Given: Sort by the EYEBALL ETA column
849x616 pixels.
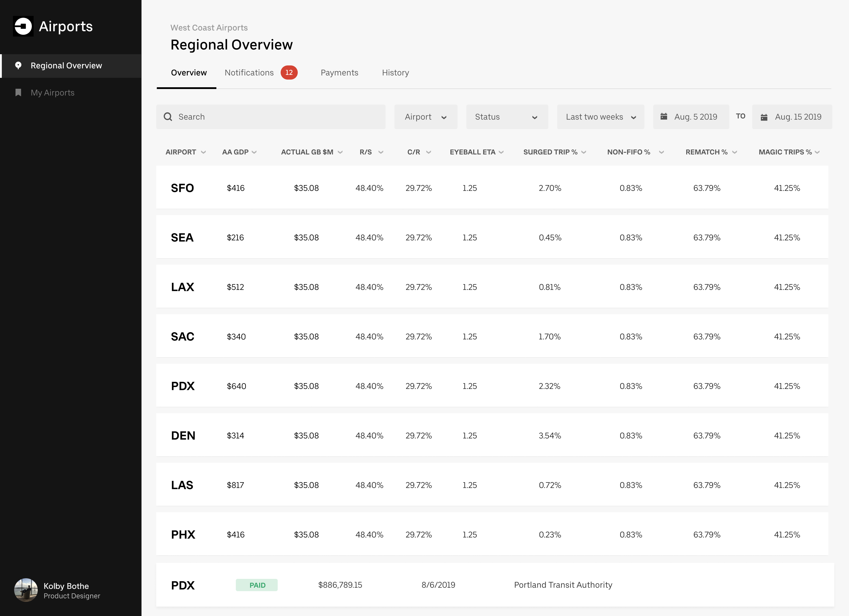Looking at the screenshot, I should tap(477, 152).
